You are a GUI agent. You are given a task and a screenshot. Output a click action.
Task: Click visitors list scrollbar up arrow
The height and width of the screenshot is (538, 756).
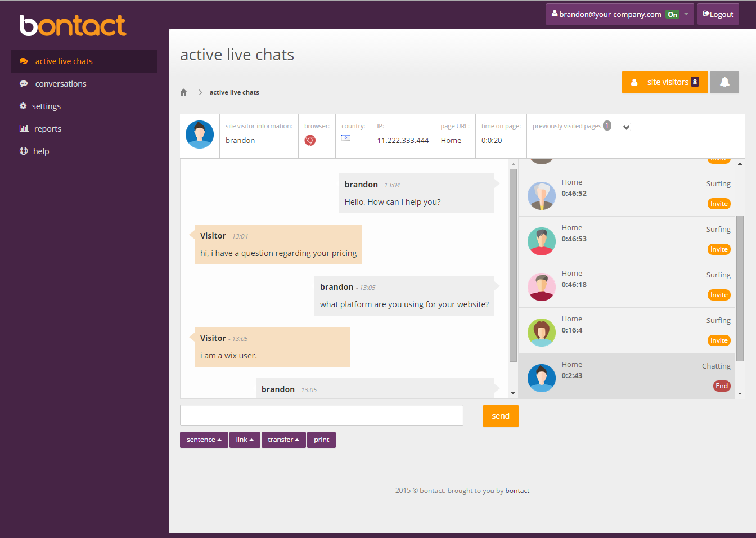[x=740, y=164]
